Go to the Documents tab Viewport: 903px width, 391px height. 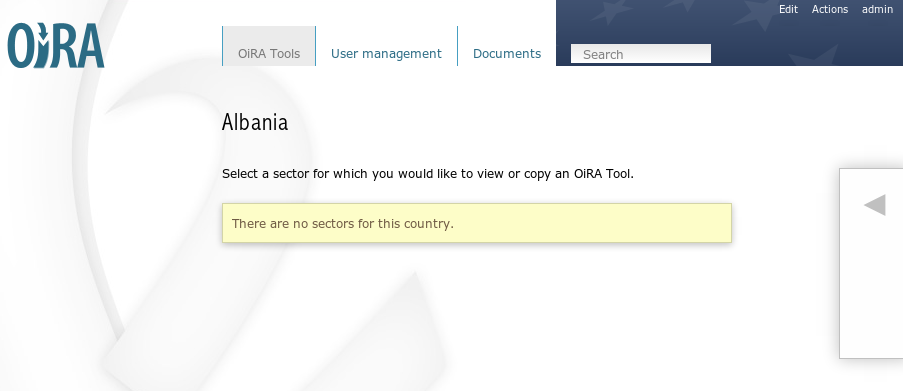click(x=507, y=54)
